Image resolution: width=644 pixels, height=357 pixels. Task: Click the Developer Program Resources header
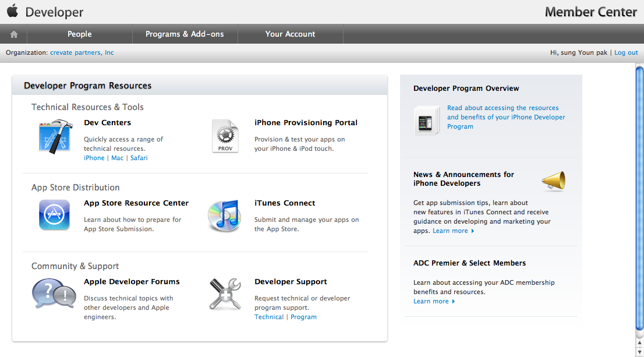pos(87,86)
